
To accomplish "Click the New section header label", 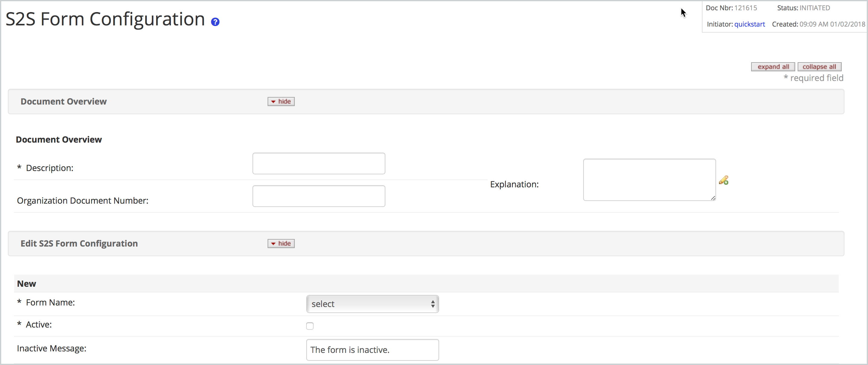I will [x=27, y=283].
